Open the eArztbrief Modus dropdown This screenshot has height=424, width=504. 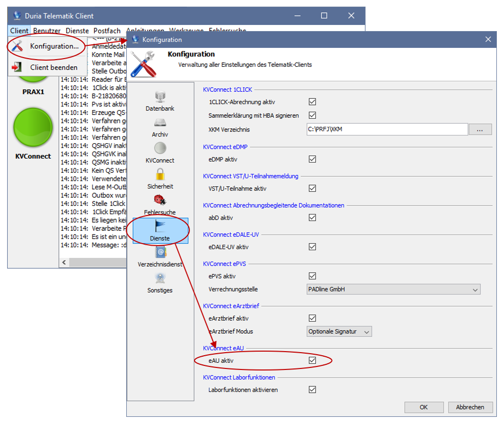pyautogui.click(x=339, y=331)
